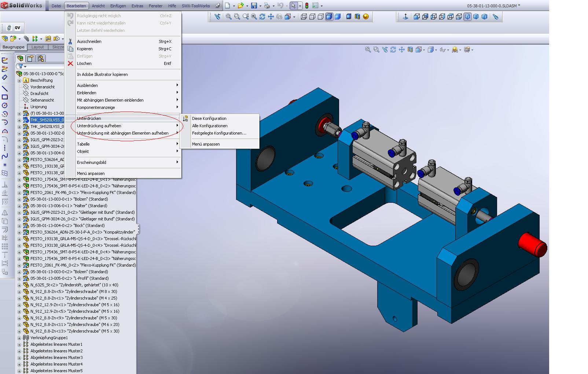The image size is (588, 374).
Task: Switch to the Layout tab
Action: (37, 47)
